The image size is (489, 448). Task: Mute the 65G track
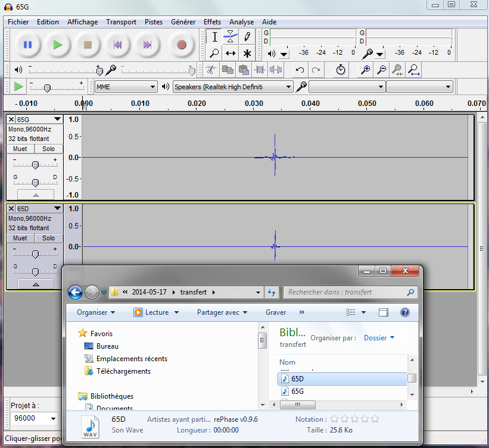click(20, 149)
